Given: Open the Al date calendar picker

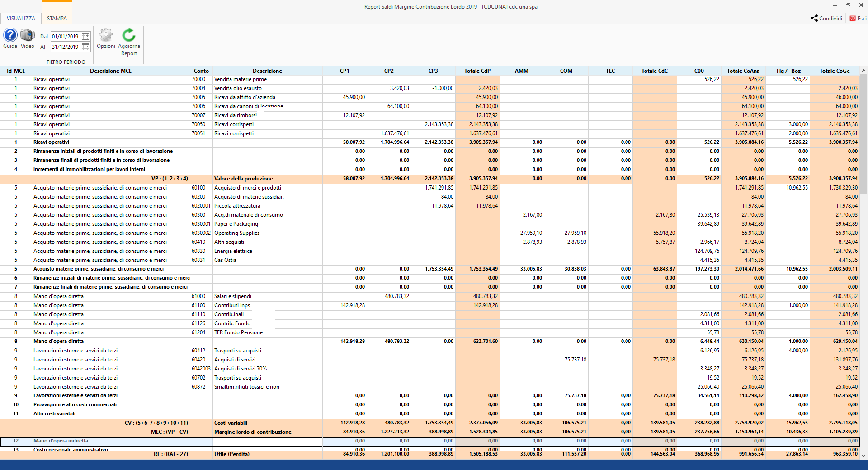Looking at the screenshot, I should pos(85,47).
